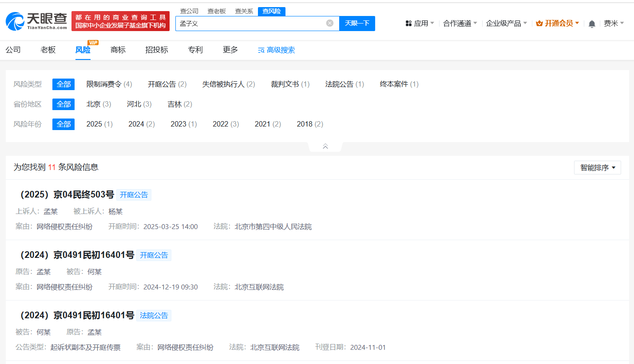
Task: Switch to the 查老板 search tab
Action: tap(217, 11)
